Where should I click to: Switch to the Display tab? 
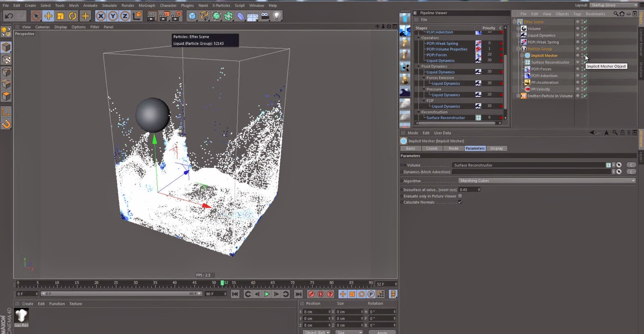point(496,148)
